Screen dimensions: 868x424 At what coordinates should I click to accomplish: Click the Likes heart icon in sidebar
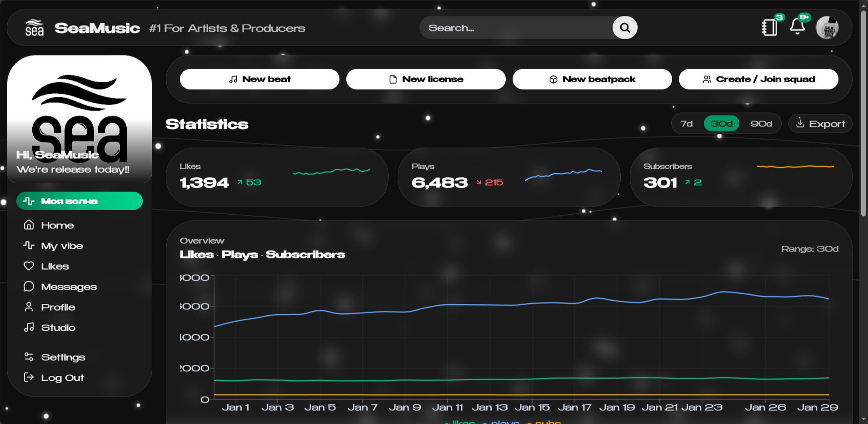pos(29,266)
